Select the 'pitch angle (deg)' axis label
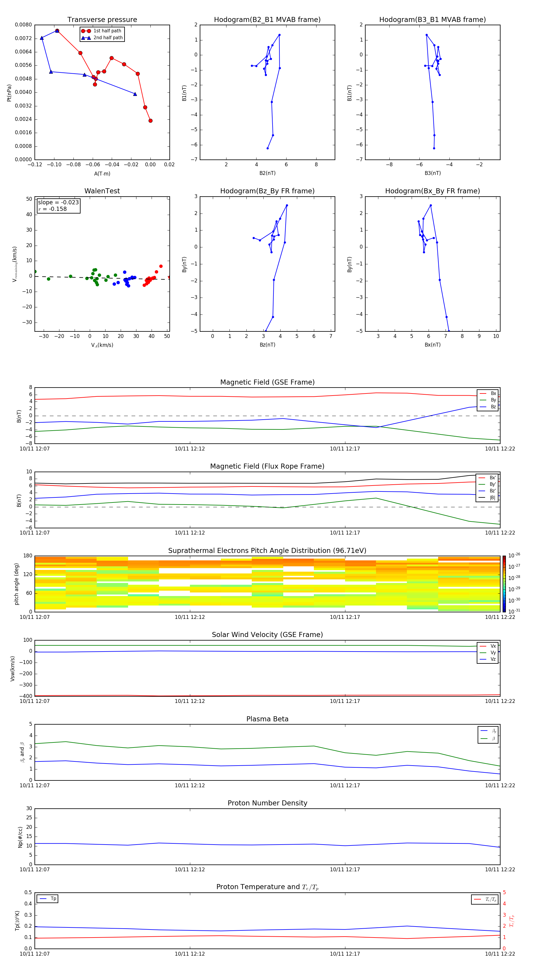This screenshot has height=980, width=535. click(16, 584)
